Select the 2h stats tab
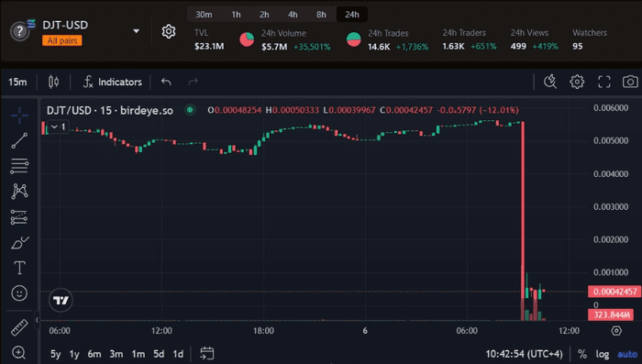Image resolution: width=642 pixels, height=364 pixels. click(264, 15)
